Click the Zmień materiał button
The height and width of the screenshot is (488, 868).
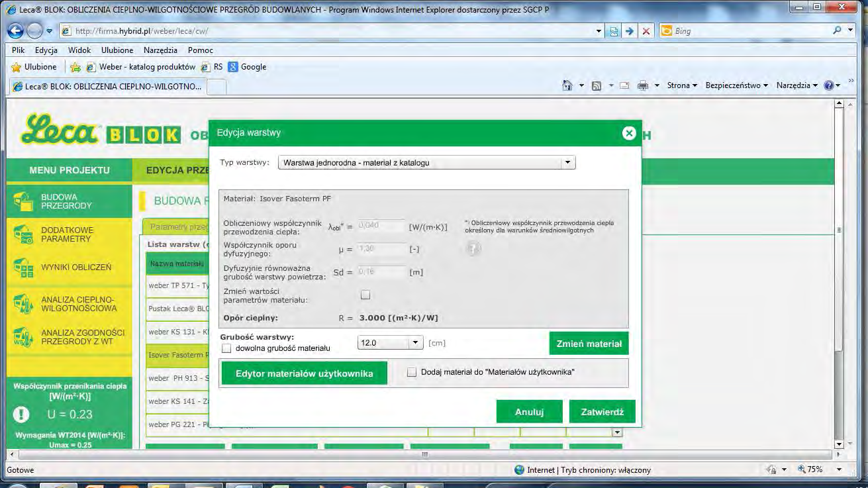pos(589,344)
